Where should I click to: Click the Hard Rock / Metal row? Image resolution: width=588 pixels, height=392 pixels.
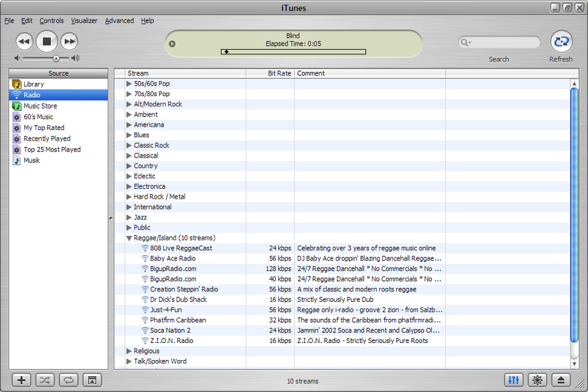pyautogui.click(x=342, y=197)
